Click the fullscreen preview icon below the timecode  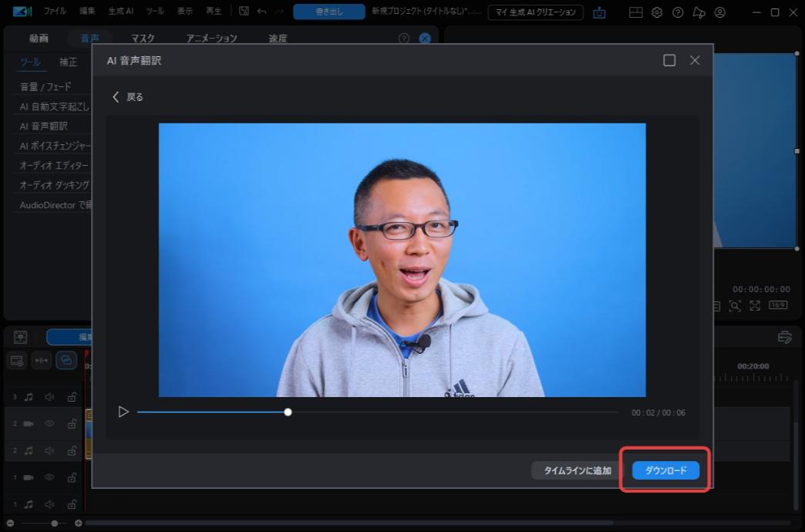756,305
